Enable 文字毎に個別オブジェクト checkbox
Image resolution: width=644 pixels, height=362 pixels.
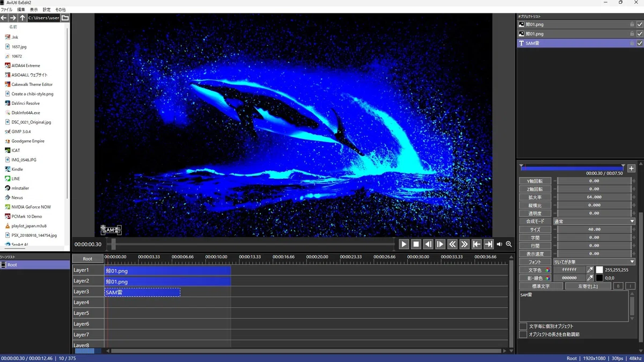[x=523, y=326]
